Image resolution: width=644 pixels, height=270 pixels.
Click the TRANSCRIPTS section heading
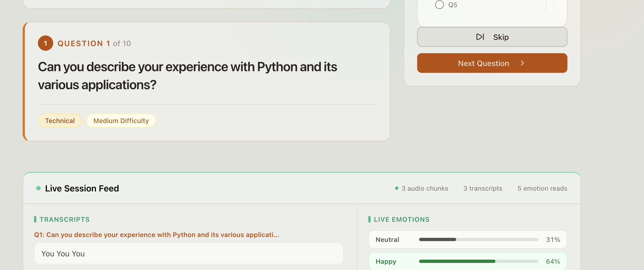[x=65, y=220]
